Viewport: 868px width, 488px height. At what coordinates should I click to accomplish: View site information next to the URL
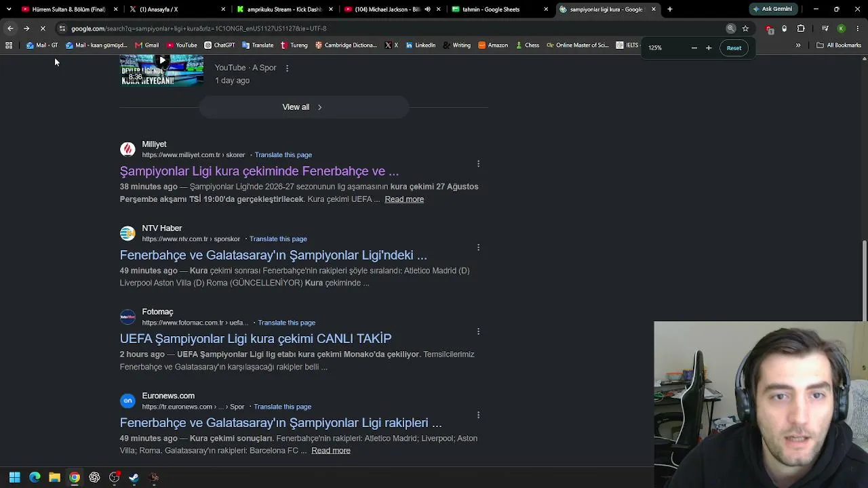tap(62, 28)
